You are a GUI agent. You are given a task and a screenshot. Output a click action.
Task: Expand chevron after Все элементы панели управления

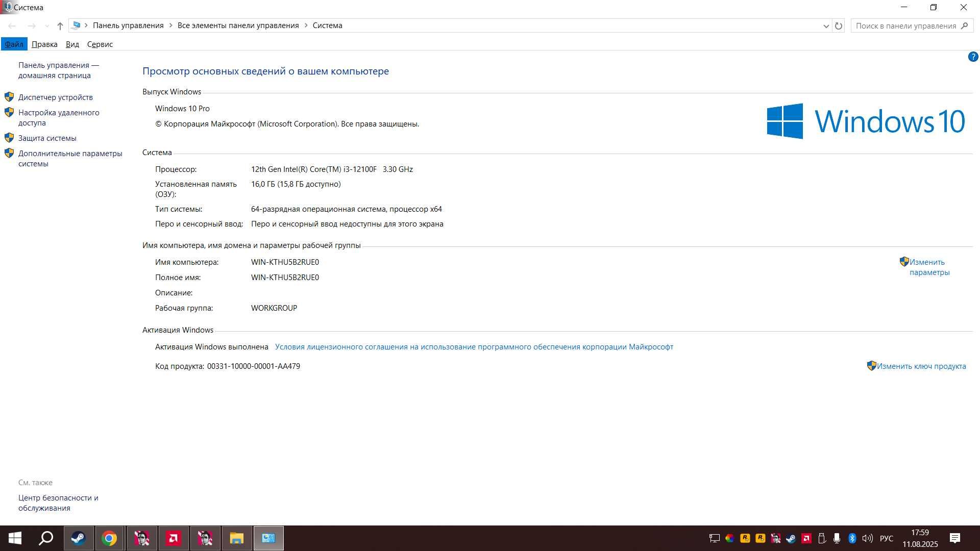coord(306,25)
